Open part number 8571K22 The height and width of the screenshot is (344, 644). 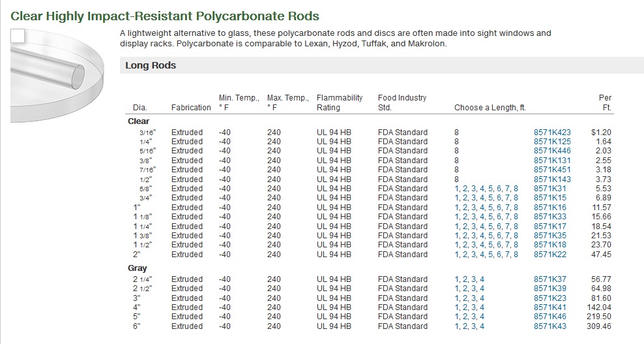550,255
